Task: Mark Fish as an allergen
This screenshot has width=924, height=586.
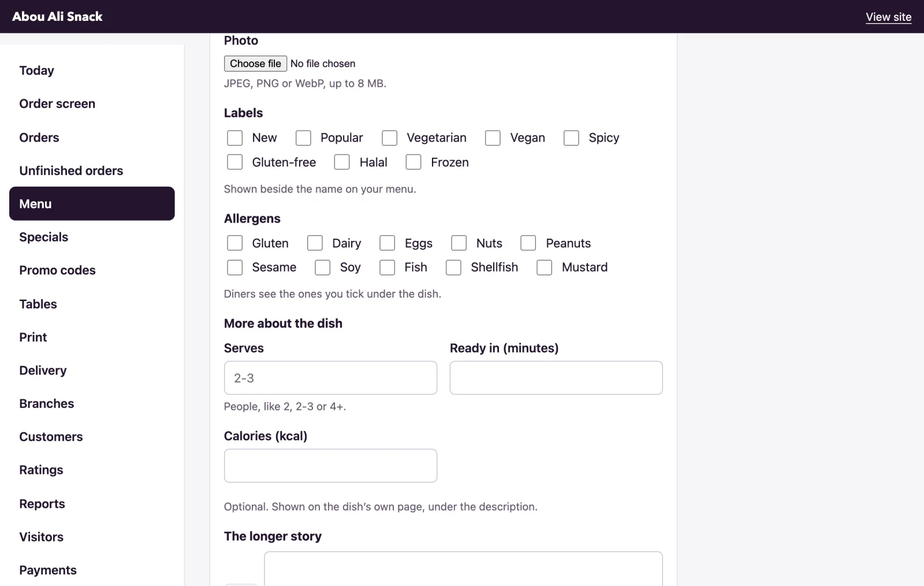Action: (x=387, y=268)
